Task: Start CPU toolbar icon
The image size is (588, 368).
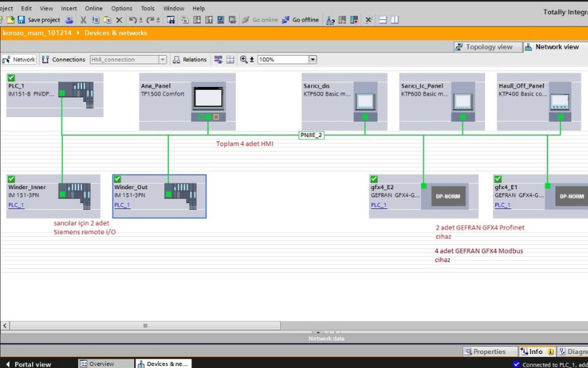Action: [x=342, y=20]
